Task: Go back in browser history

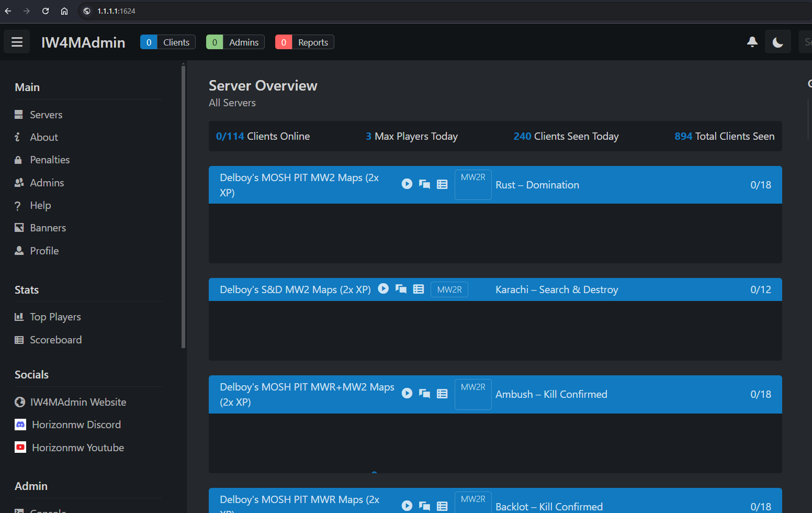Action: (8, 11)
